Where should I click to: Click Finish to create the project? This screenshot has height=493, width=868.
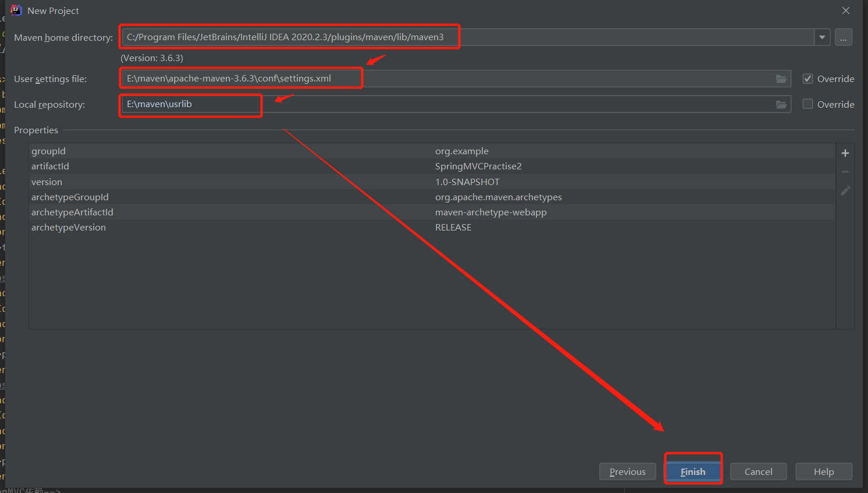693,471
